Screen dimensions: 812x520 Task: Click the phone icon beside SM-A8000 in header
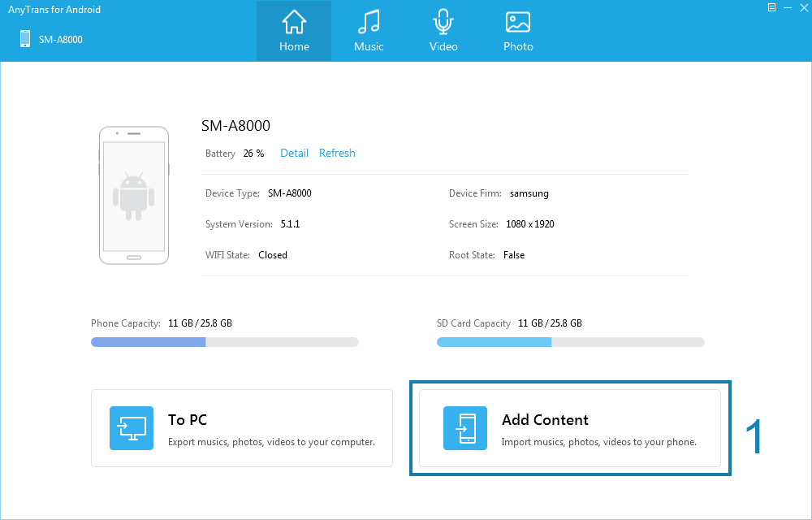click(25, 39)
